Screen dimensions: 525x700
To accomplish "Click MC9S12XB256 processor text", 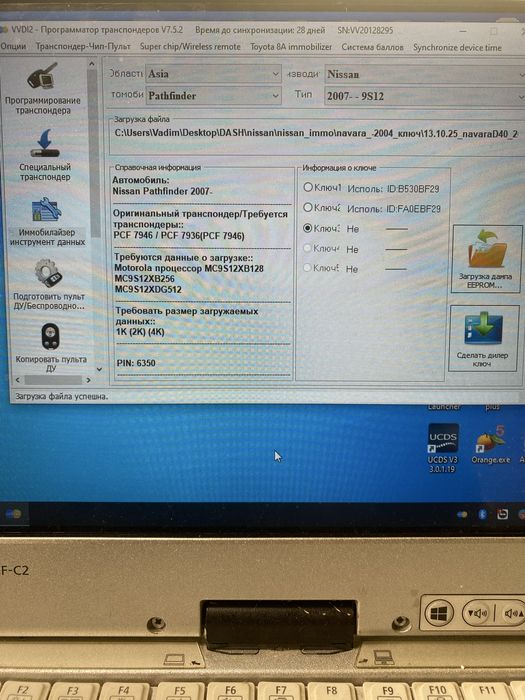I will (x=145, y=279).
